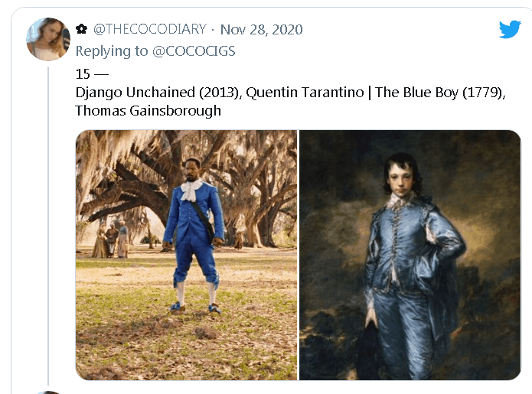
Task: Open The Blue Boy painting image
Action: coord(410,255)
